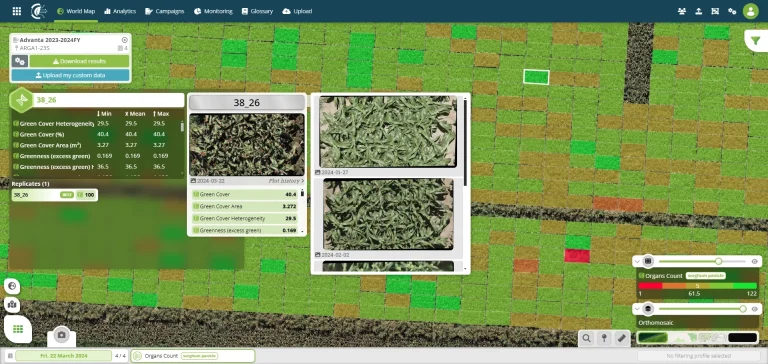Click the field map layers icon

[12, 305]
